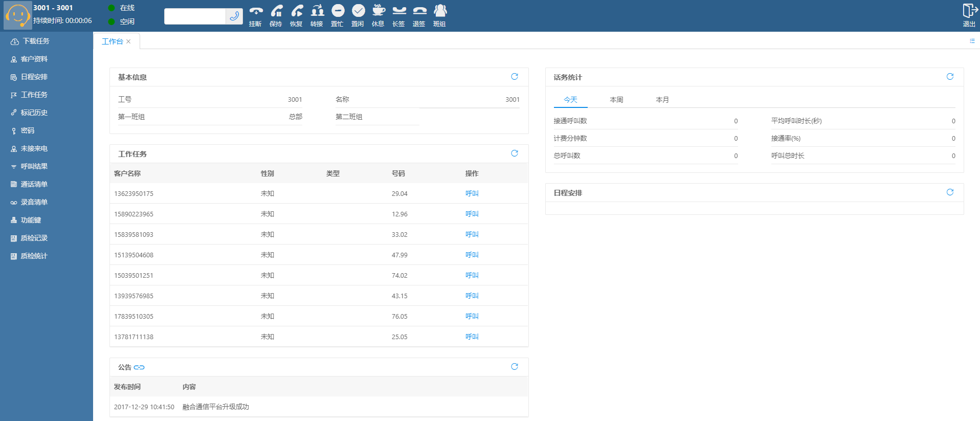The width and height of the screenshot is (980, 421).
Task: Select the 工作台 tab
Action: [x=113, y=41]
